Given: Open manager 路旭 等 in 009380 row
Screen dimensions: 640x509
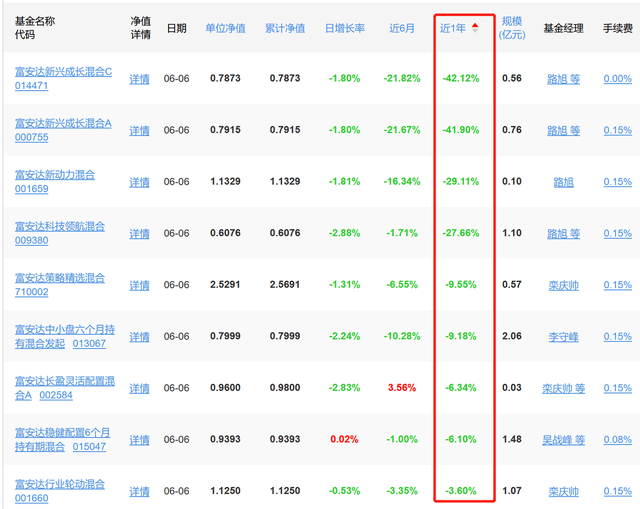Looking at the screenshot, I should tap(563, 233).
